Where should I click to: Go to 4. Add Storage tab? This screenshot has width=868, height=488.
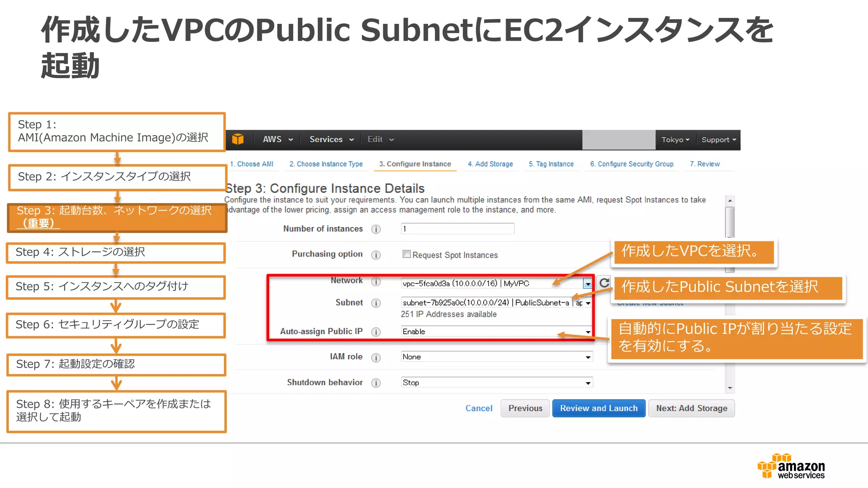click(490, 164)
